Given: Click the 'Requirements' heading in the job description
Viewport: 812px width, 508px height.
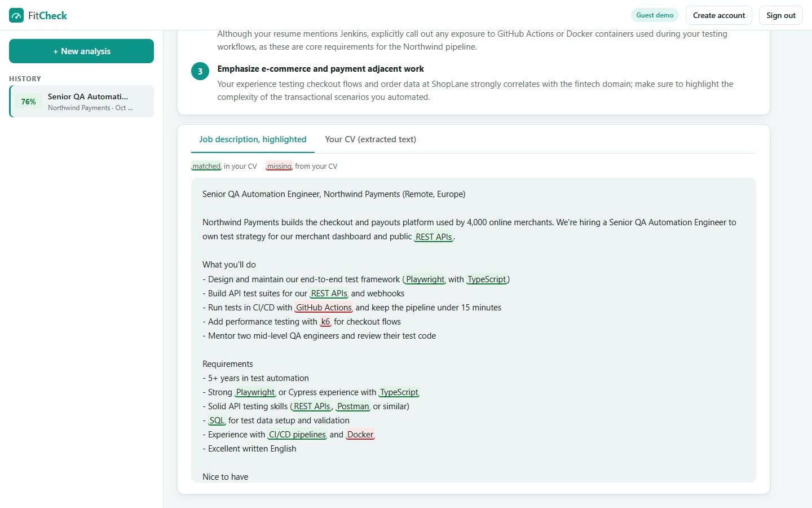Looking at the screenshot, I should coord(228,364).
